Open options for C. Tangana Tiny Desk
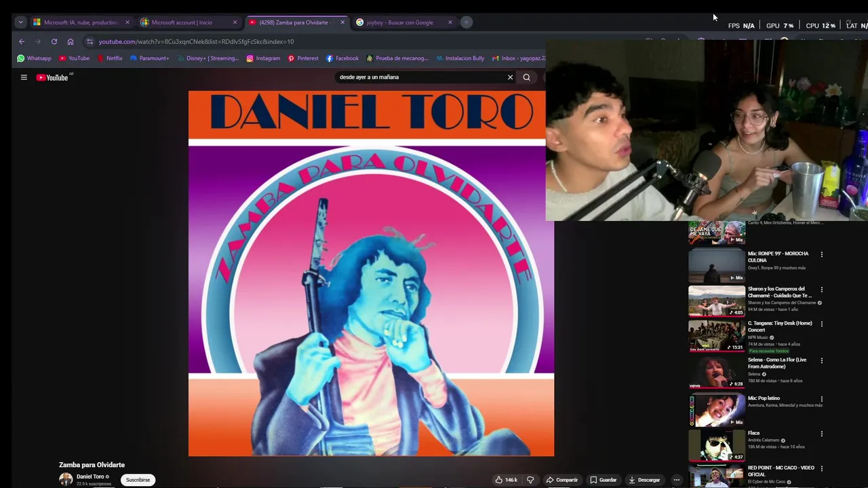 coord(822,324)
